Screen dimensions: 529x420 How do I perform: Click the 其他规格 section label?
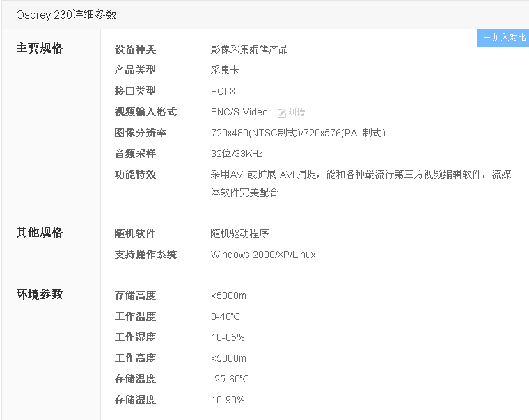pos(40,232)
